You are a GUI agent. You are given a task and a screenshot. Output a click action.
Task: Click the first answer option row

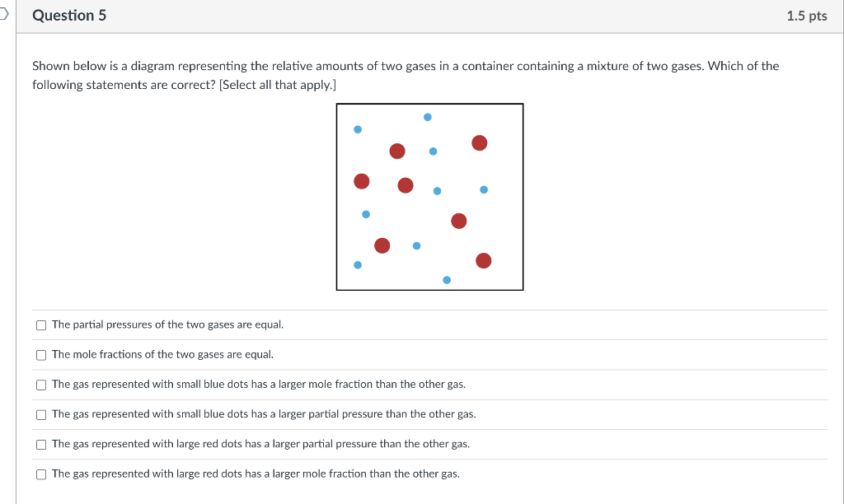(168, 324)
